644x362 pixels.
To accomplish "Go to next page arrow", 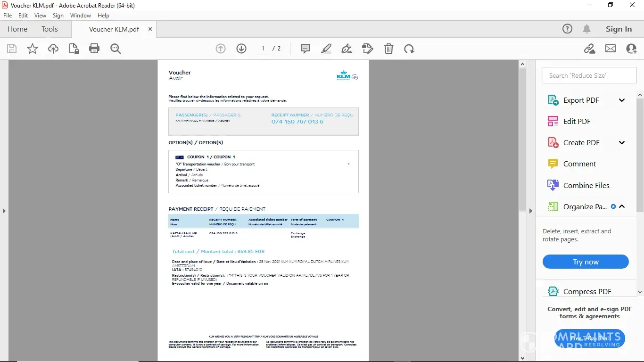I will 241,49.
